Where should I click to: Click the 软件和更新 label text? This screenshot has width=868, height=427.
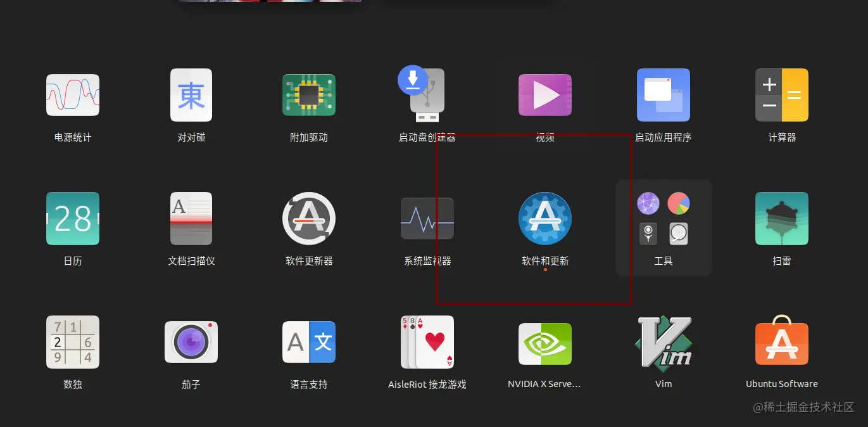coord(545,261)
